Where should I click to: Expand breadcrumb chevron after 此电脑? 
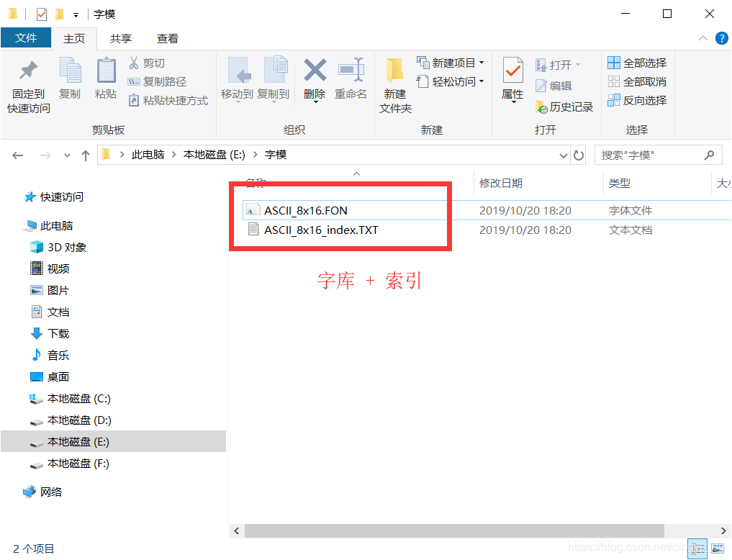pyautogui.click(x=173, y=155)
